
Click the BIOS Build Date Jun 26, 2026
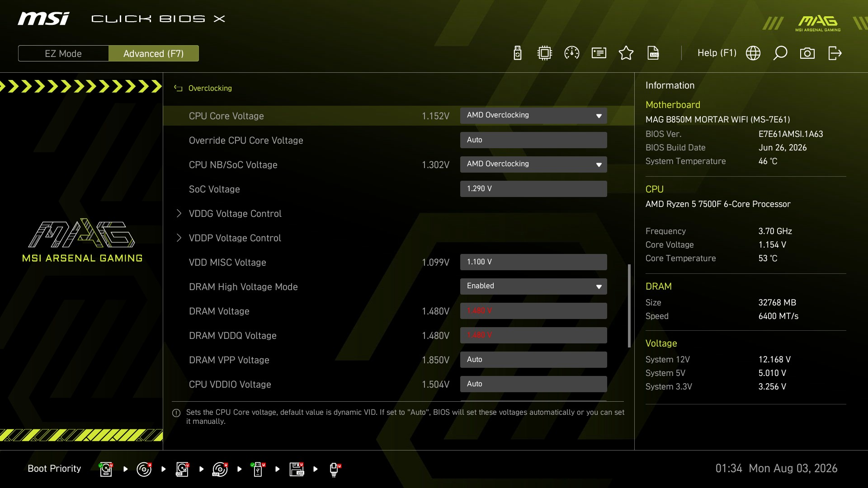[783, 148]
